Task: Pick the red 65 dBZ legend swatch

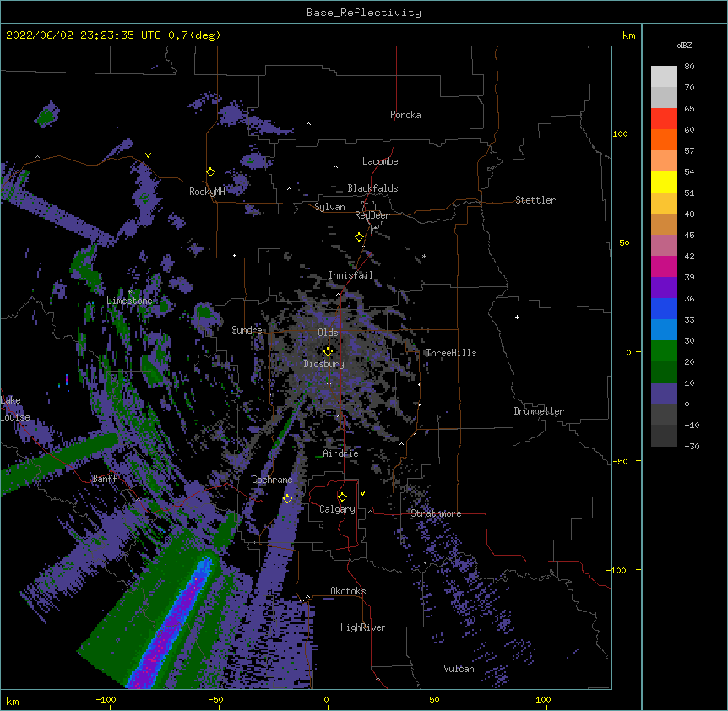Action: tap(664, 118)
